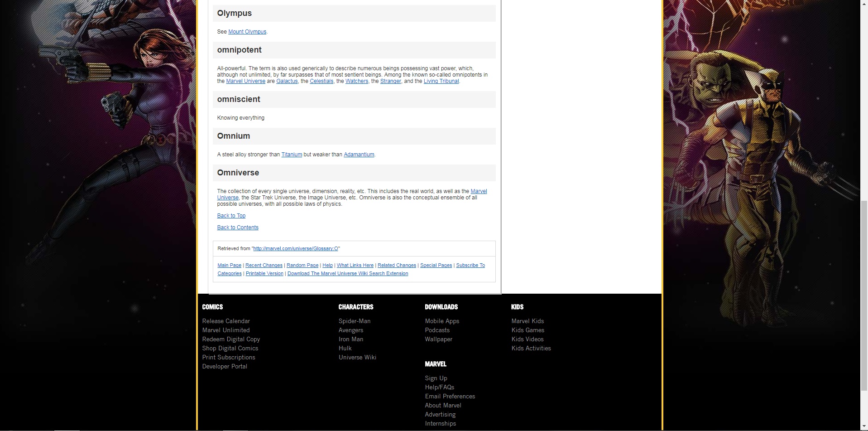Open What Links Here
Screen dimensions: 868x431
tap(355, 265)
